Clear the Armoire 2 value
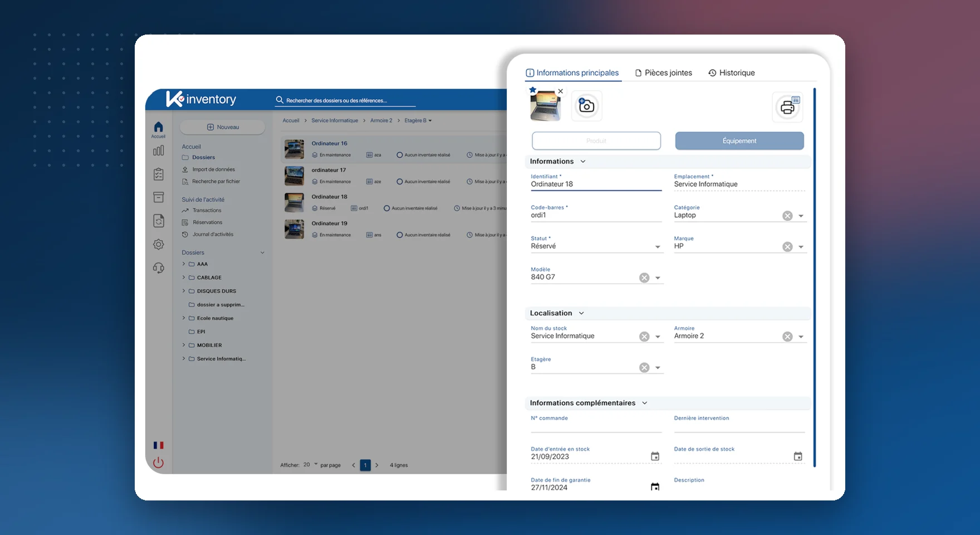Viewport: 980px width, 535px height. tap(787, 337)
